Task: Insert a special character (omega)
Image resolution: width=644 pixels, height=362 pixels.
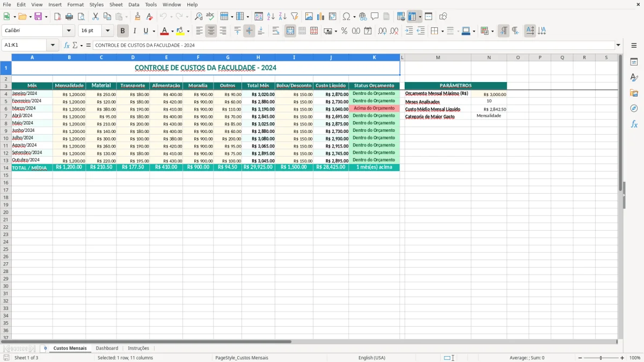Action: [x=346, y=17]
